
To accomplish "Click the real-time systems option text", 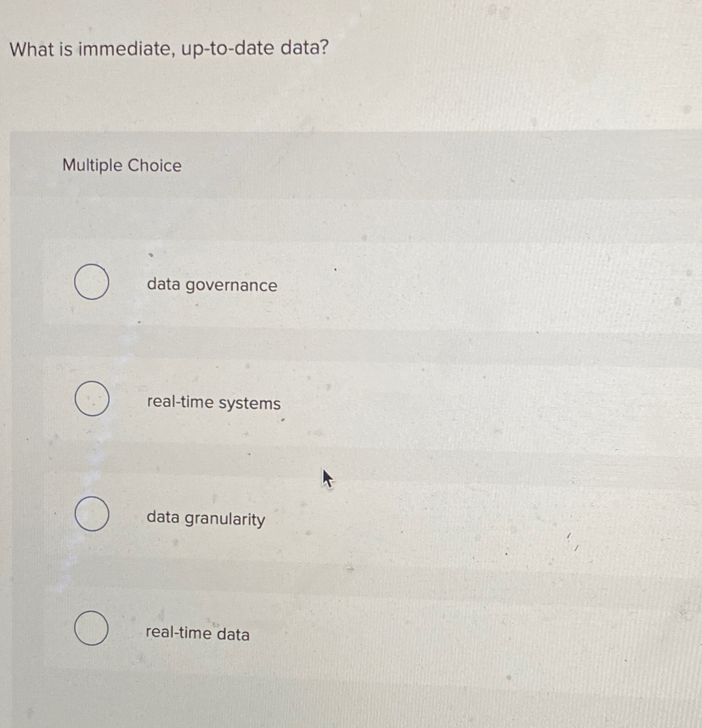I will pos(214,403).
